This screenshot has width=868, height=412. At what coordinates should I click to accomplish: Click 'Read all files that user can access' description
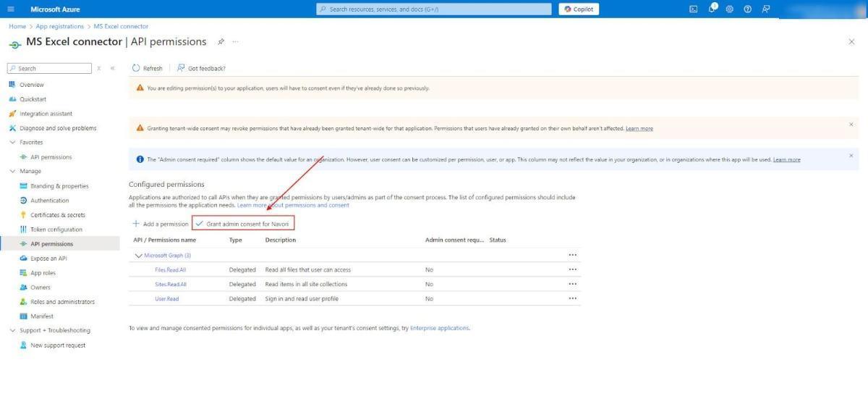click(x=308, y=269)
